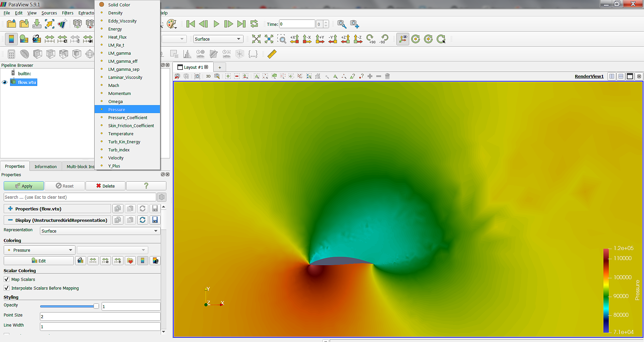
Task: Toggle visibility eye for flow.vtu
Action: pyautogui.click(x=5, y=82)
